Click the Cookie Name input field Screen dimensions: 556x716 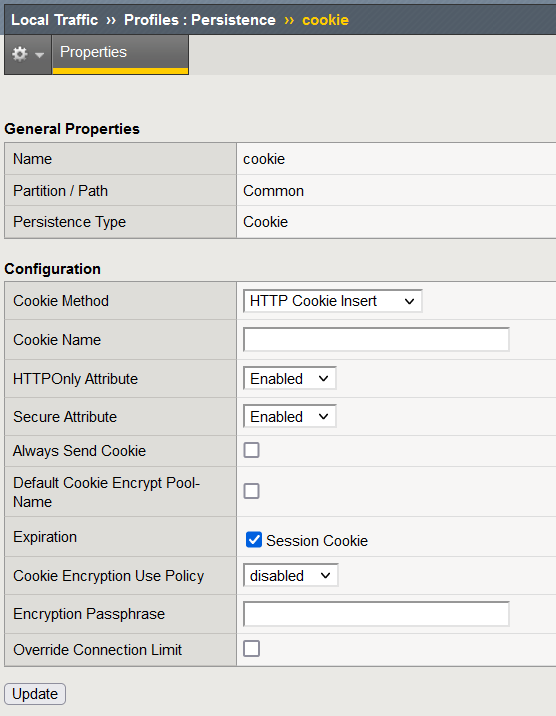tap(376, 339)
